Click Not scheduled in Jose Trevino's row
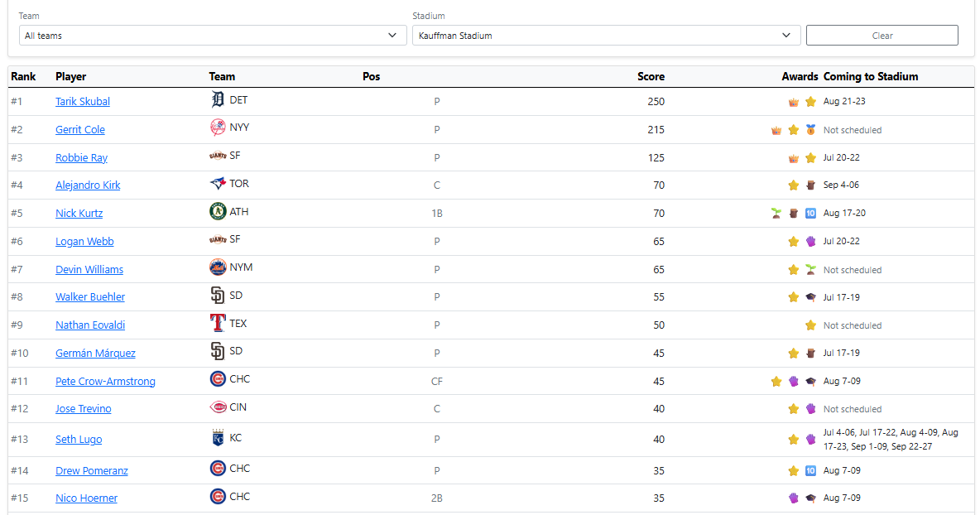 point(853,409)
